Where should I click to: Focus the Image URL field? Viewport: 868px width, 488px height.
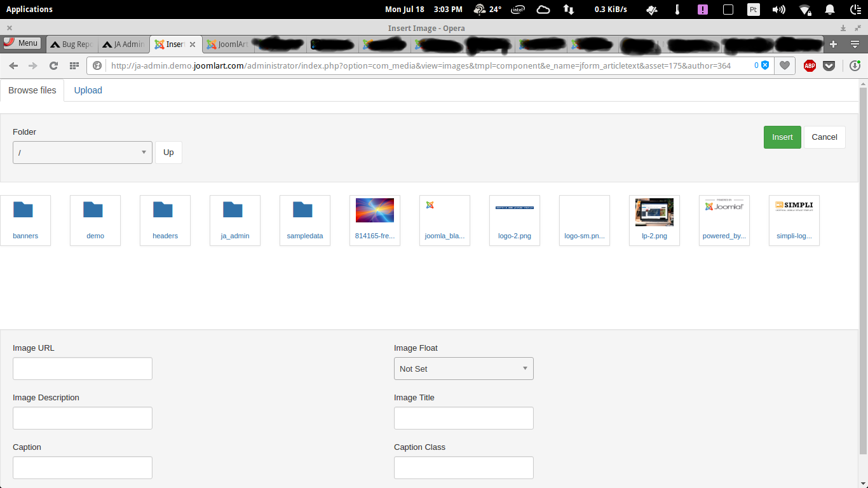coord(83,369)
